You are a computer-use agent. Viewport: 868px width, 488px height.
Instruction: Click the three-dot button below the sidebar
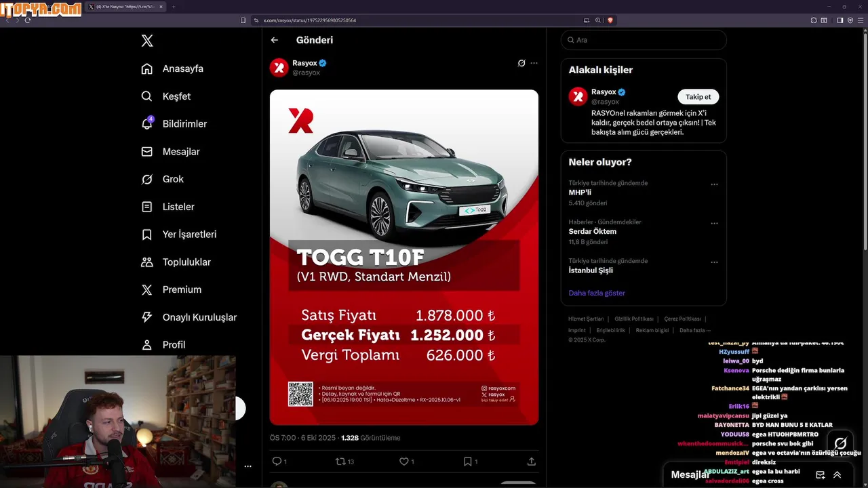coord(248,466)
